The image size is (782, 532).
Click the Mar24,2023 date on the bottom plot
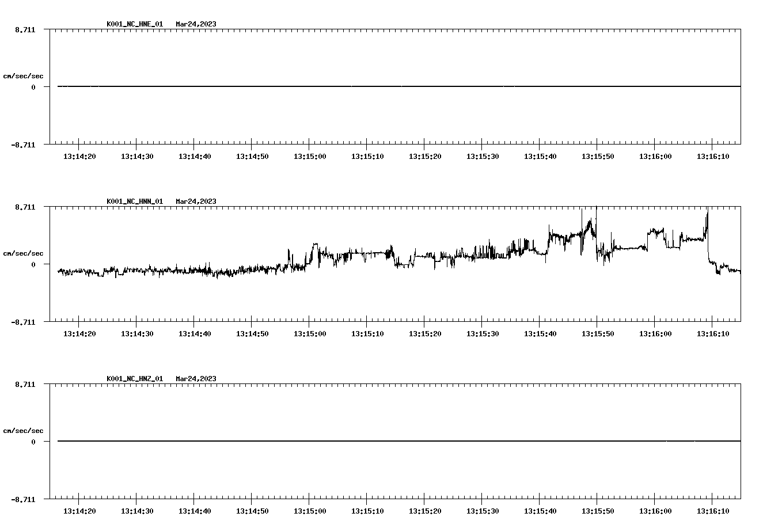click(x=196, y=379)
